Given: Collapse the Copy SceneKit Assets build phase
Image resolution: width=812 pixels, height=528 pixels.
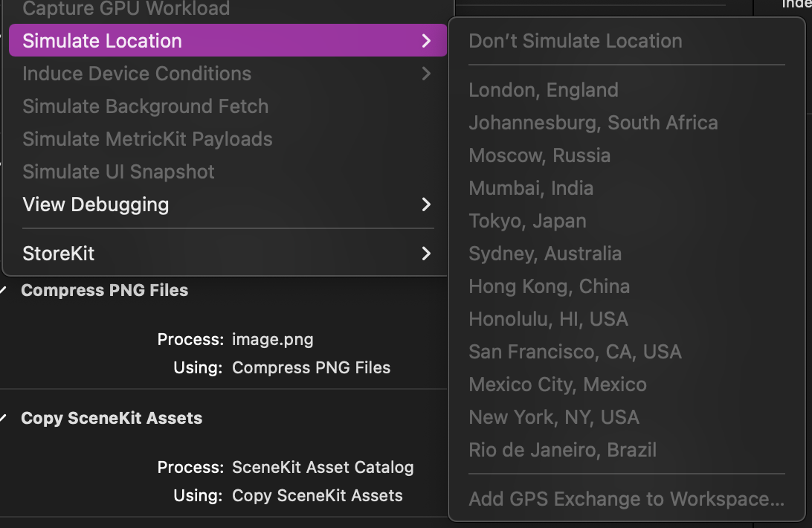Looking at the screenshot, I should pyautogui.click(x=2, y=418).
